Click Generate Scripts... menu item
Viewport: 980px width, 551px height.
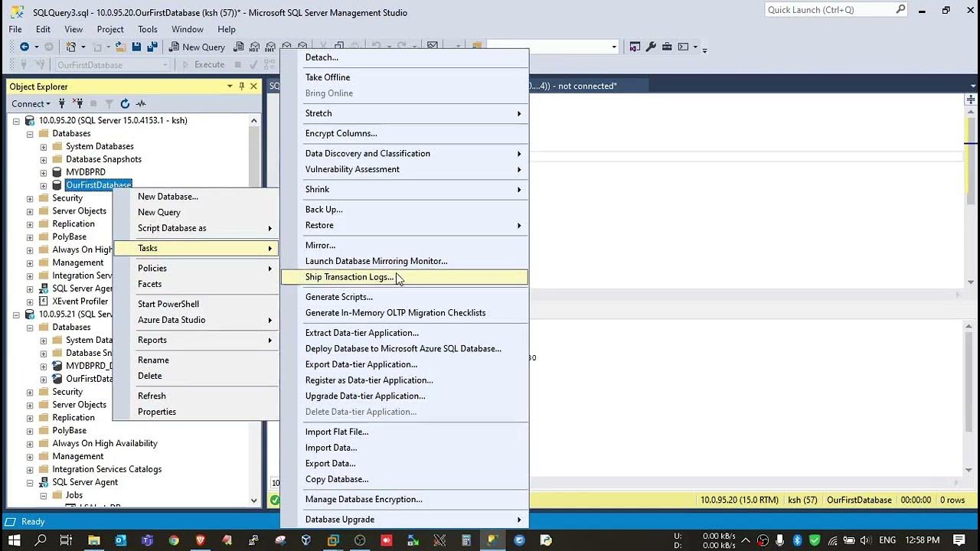pyautogui.click(x=404, y=297)
